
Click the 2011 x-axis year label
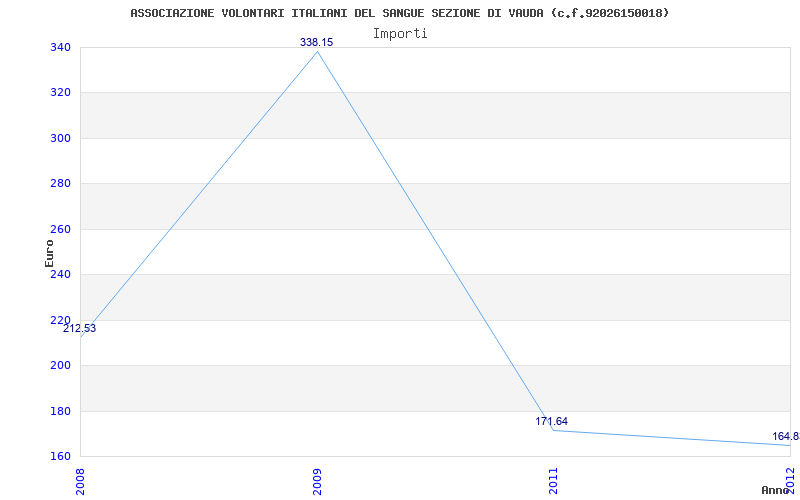point(554,482)
